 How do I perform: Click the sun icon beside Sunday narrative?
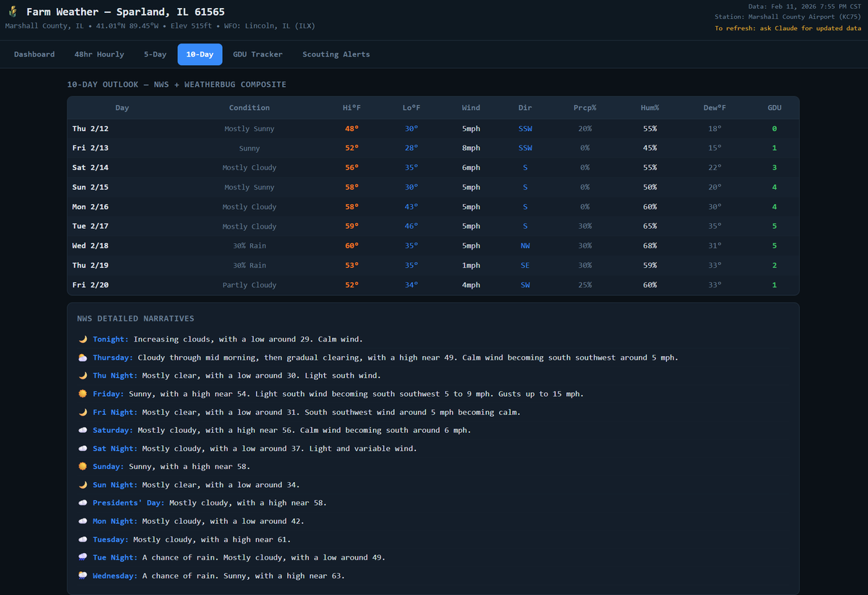(82, 466)
